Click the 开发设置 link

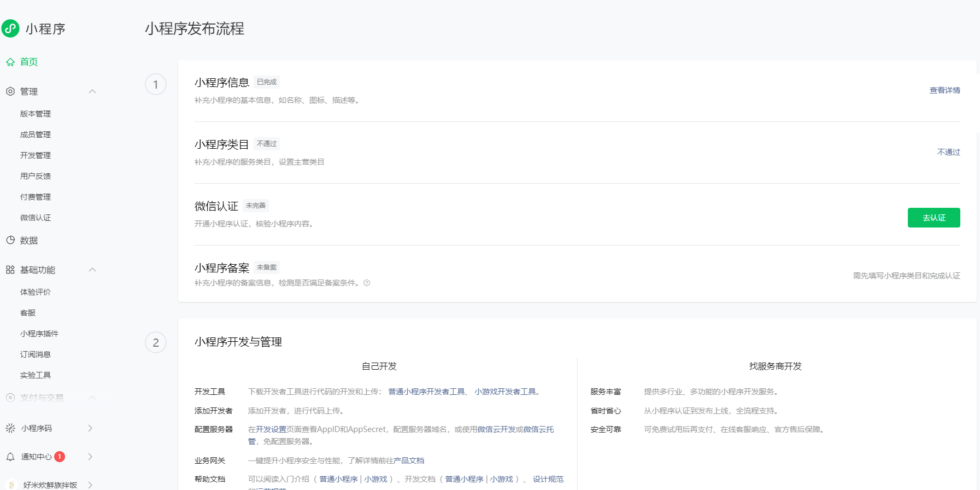pos(271,429)
